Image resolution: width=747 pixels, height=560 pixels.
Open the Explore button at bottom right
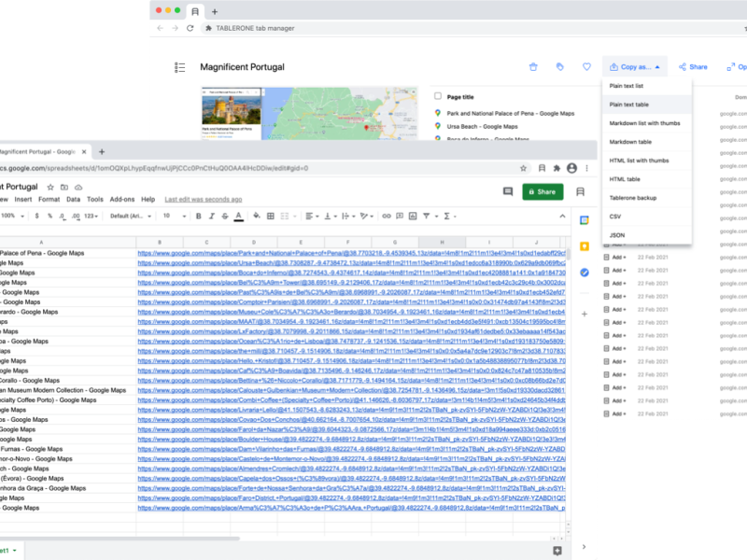557,551
